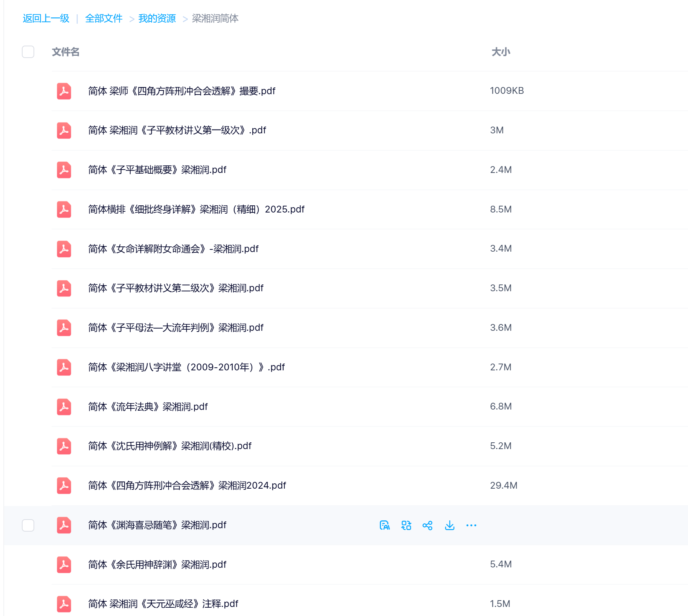Open 简体 梁师《四角方阵刑冲合会透解》撮要.pdf
The image size is (688, 616).
click(182, 91)
